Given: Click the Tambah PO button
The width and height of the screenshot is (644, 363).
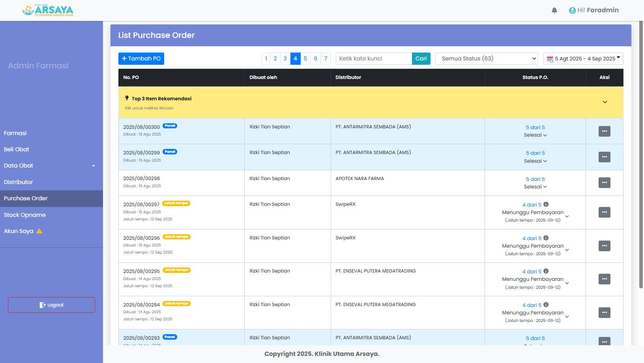Looking at the screenshot, I should tap(141, 58).
